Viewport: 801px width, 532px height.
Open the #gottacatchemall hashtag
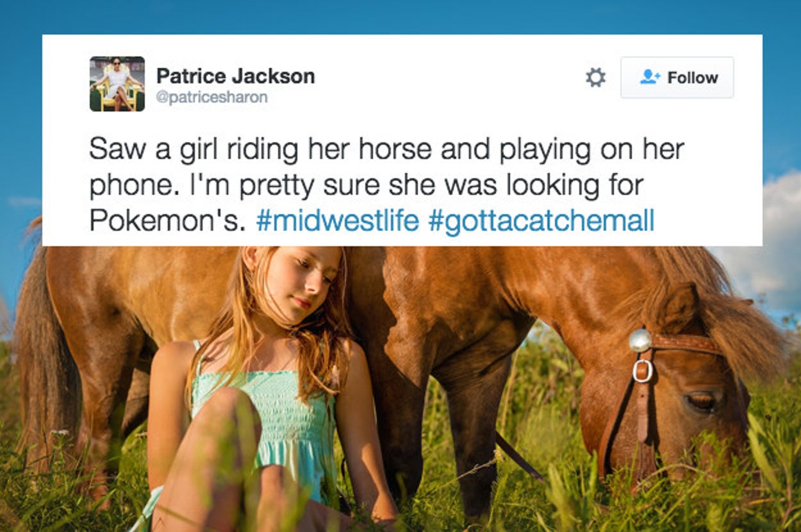point(541,221)
